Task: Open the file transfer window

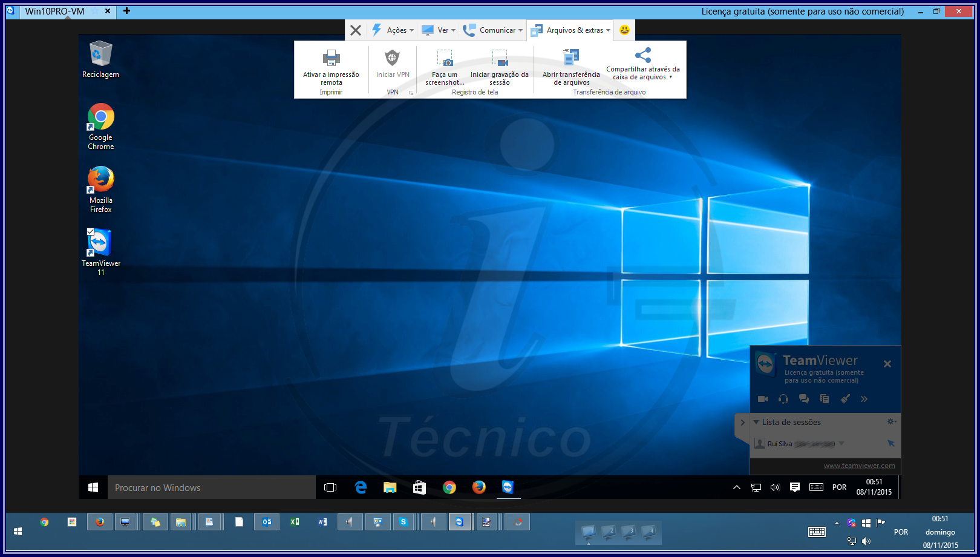Action: coord(571,67)
